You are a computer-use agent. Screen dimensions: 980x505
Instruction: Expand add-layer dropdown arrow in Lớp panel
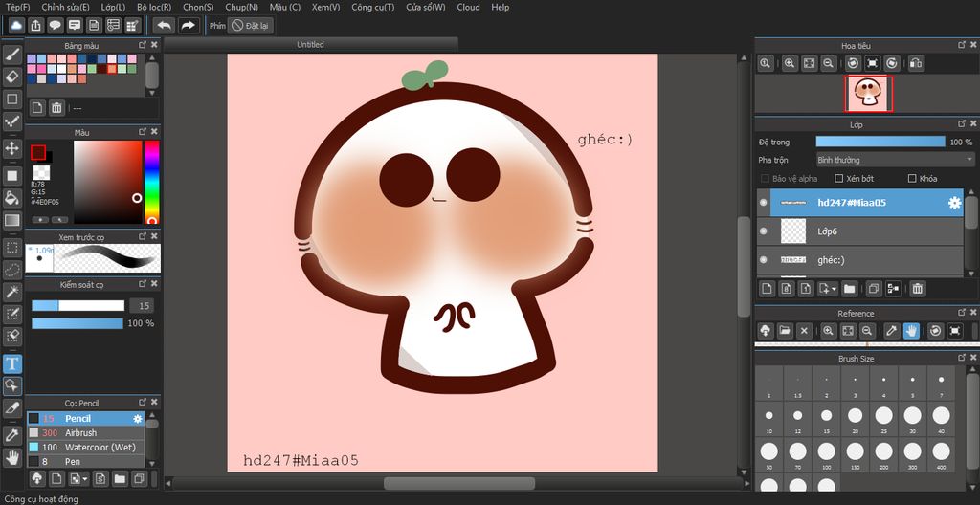tap(835, 290)
